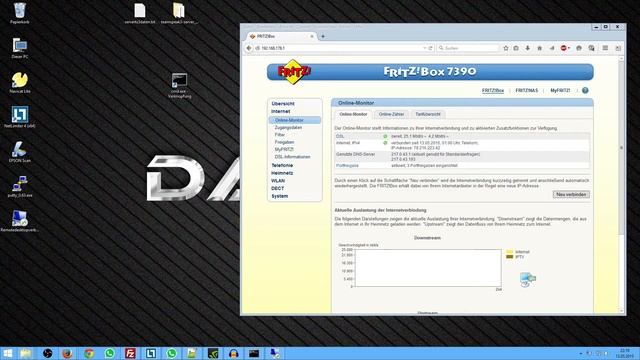
Task: Open Filter in the sidebar
Action: (x=280, y=135)
